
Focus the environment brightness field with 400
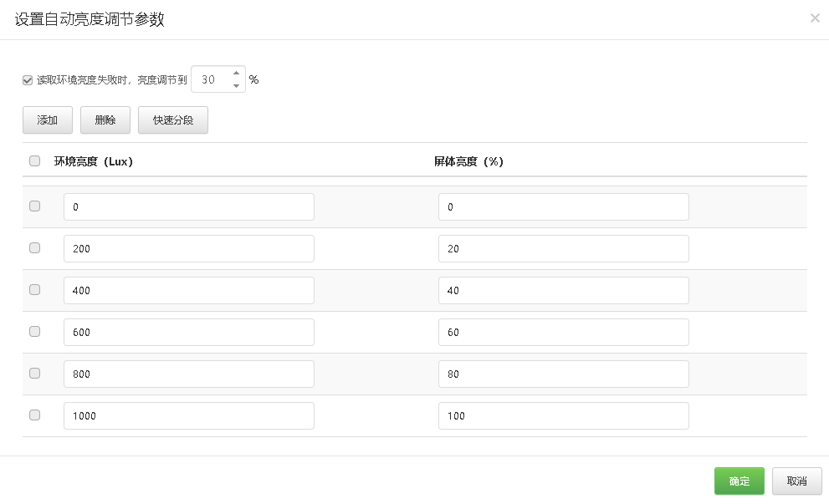(188, 290)
